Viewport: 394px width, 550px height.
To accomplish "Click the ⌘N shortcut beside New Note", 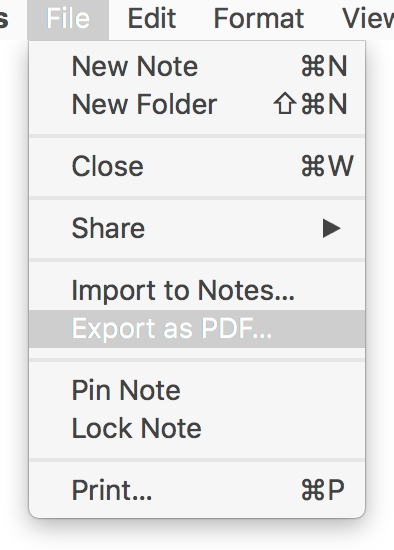I will click(x=324, y=66).
